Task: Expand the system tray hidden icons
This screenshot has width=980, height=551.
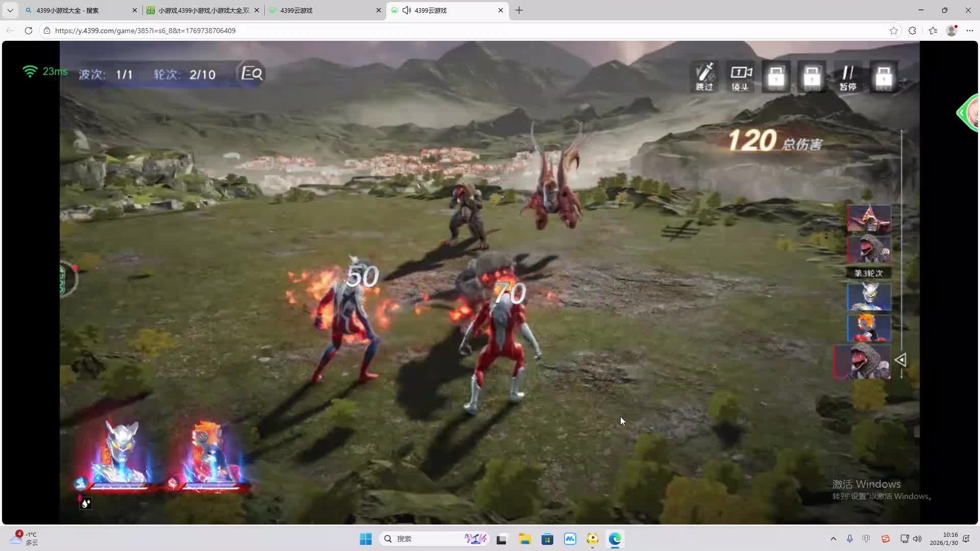Action: [x=833, y=539]
